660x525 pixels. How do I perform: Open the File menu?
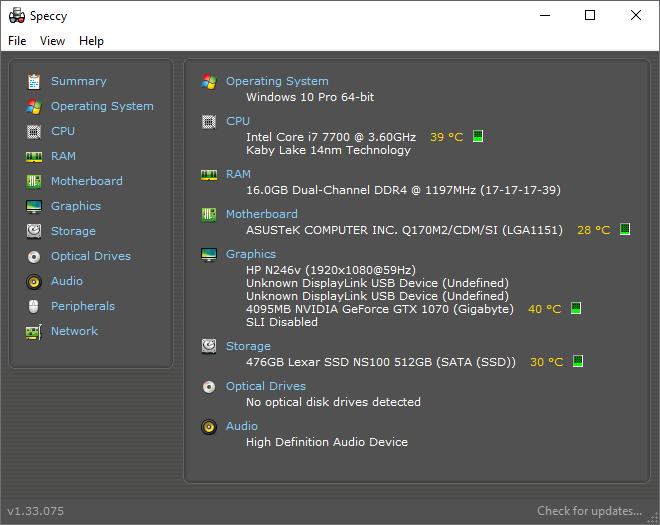click(x=17, y=41)
